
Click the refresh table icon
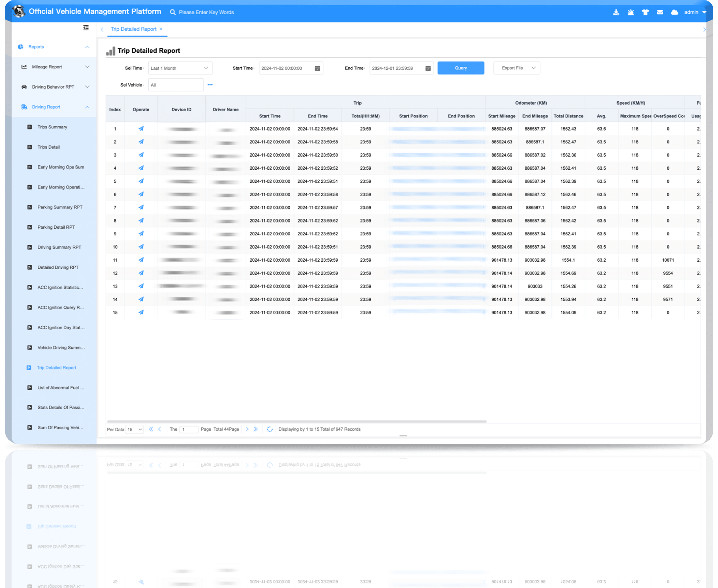tap(270, 429)
